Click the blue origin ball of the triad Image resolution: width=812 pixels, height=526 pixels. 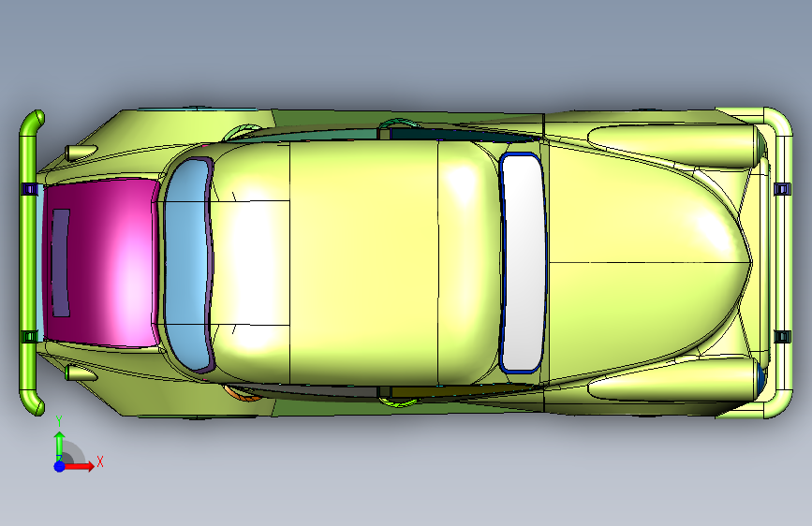(x=60, y=466)
